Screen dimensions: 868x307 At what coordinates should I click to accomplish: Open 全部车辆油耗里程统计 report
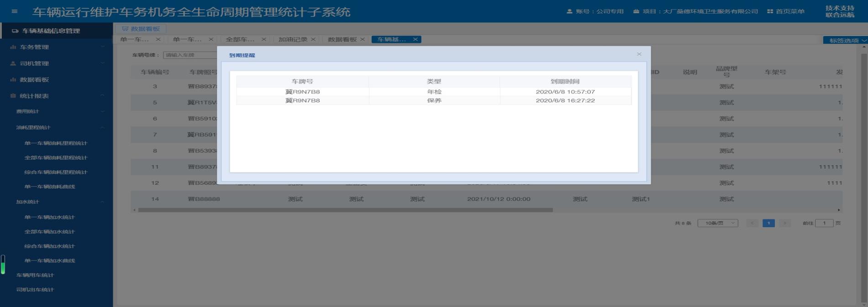[x=56, y=158]
